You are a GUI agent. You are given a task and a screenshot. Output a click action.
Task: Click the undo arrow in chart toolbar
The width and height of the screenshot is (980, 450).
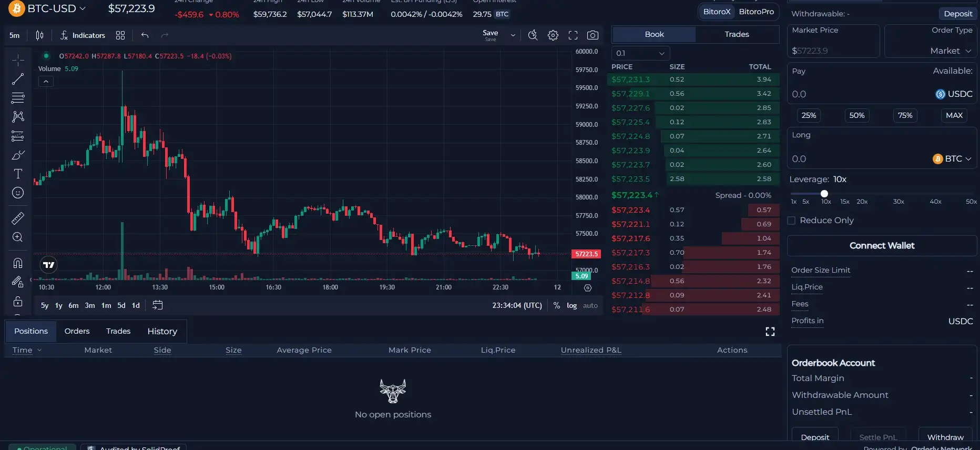click(x=145, y=35)
